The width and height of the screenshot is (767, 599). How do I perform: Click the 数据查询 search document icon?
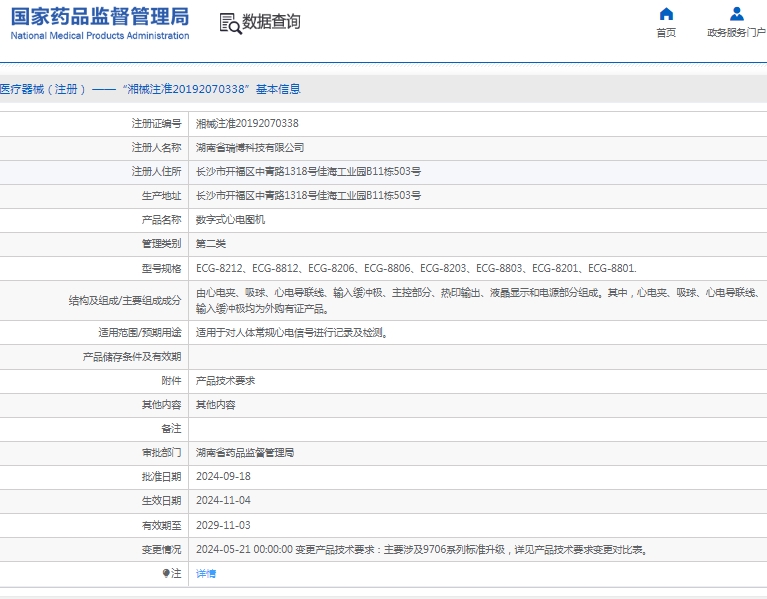coord(230,23)
